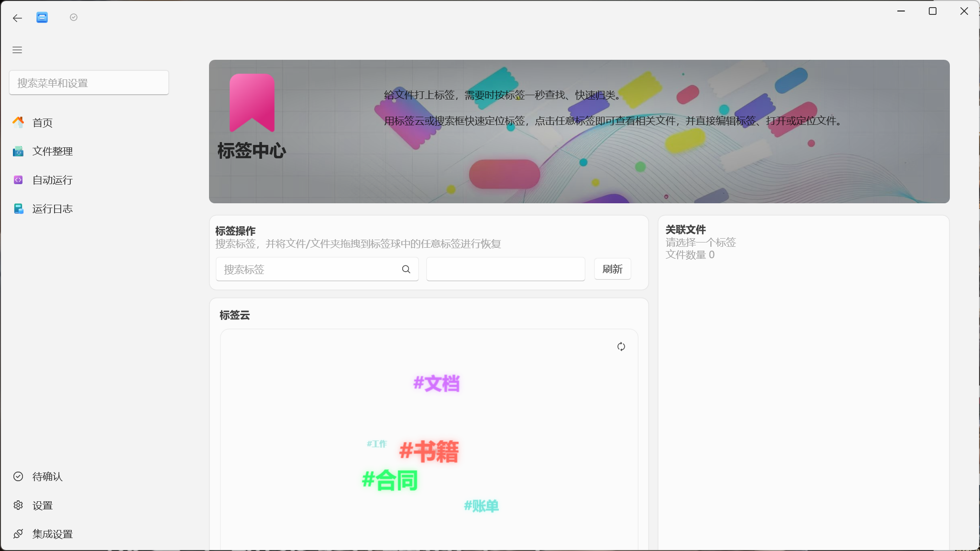The width and height of the screenshot is (980, 551).
Task: Open 设置 in the sidebar
Action: [89, 505]
